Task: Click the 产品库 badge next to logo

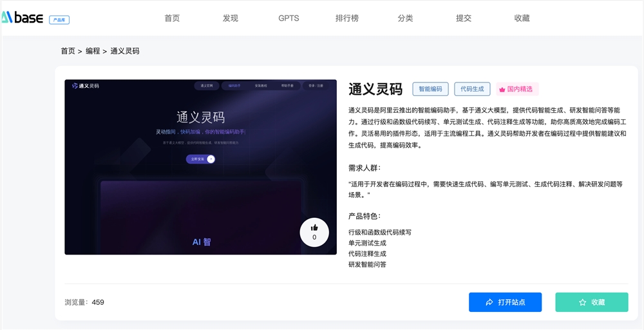Action: (59, 20)
